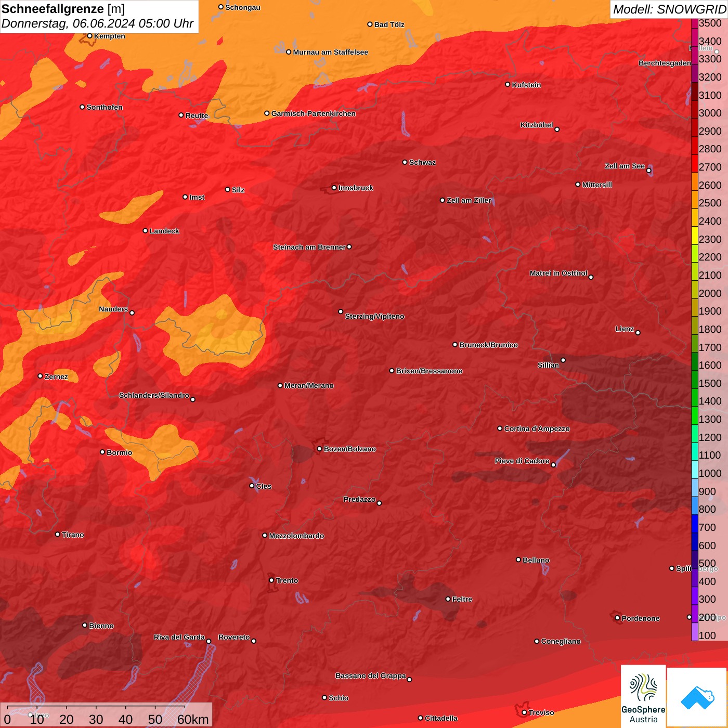The height and width of the screenshot is (728, 728).
Task: Click the Bienno city marker
Action: pyautogui.click(x=85, y=625)
